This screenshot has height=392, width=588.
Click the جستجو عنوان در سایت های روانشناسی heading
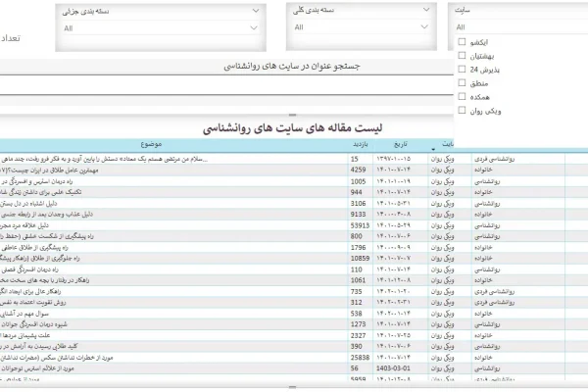coord(292,67)
